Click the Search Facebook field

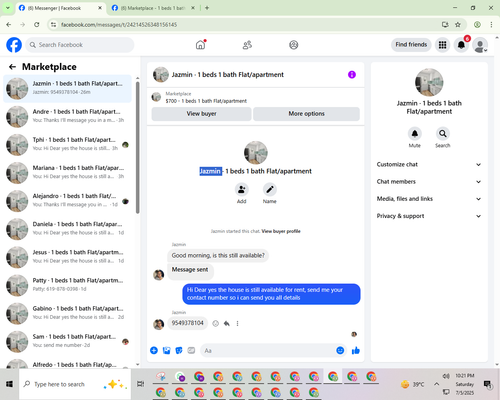80,45
